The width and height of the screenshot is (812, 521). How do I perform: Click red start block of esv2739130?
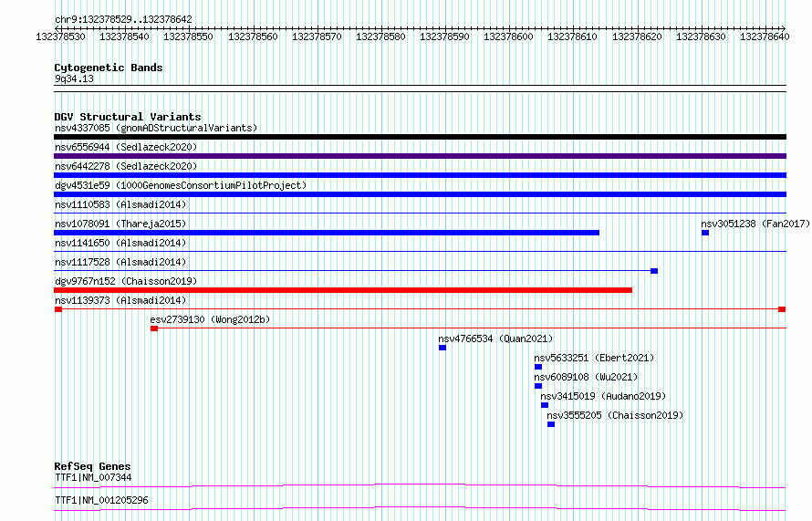point(154,328)
